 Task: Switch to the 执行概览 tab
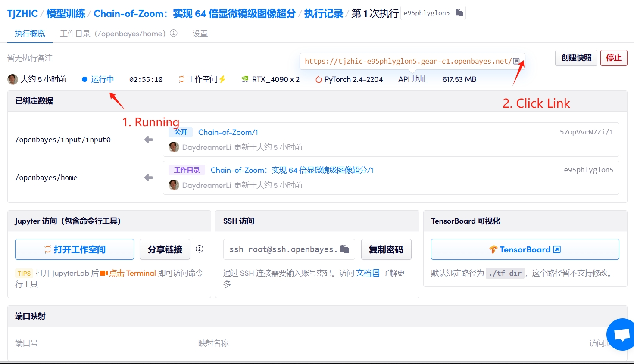click(30, 34)
